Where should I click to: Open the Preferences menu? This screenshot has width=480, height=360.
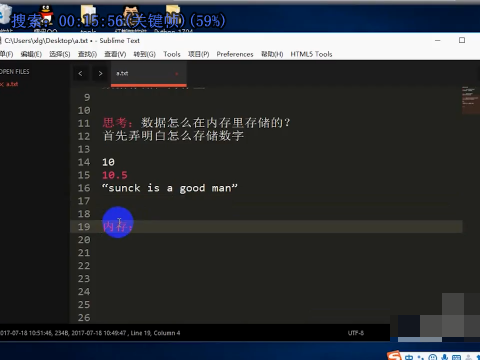tap(235, 54)
